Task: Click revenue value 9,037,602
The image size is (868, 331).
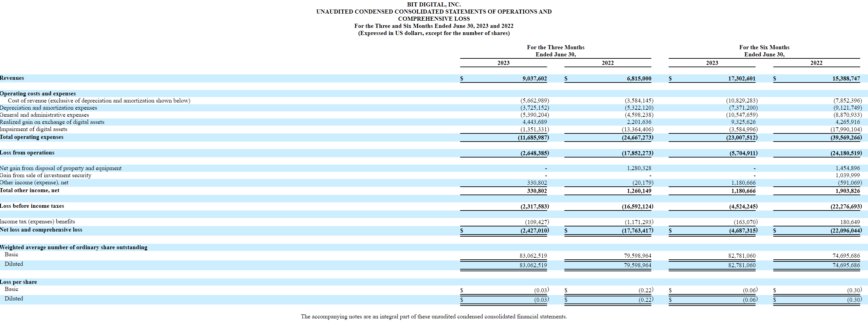Action: 535,78
